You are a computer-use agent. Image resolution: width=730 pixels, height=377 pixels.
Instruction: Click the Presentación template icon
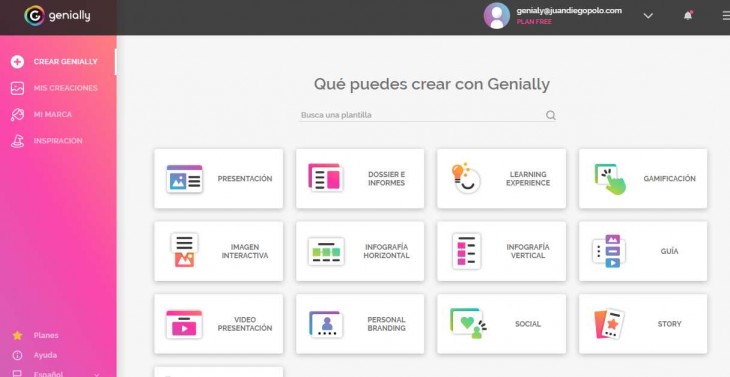pos(184,179)
